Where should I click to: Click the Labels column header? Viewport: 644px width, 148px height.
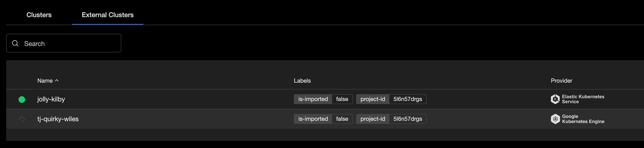[302, 81]
